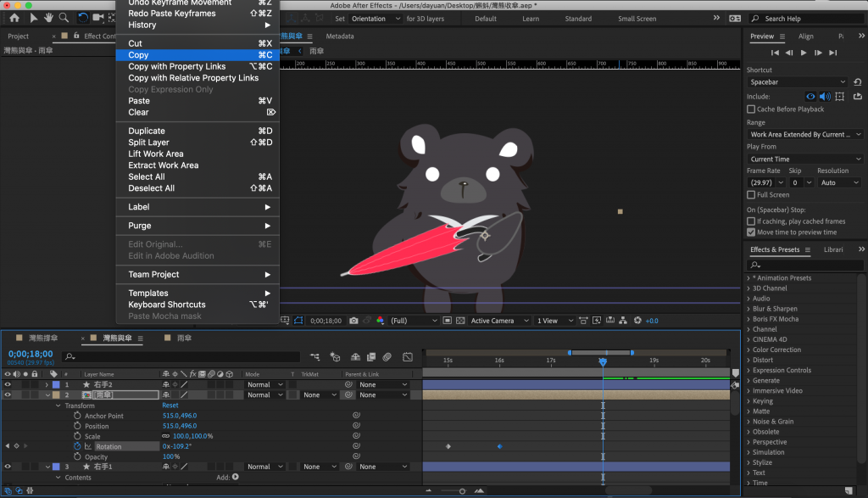Screen dimensions: 868x498
Task: Choose Paste from the Edit menu
Action: [x=197, y=101]
